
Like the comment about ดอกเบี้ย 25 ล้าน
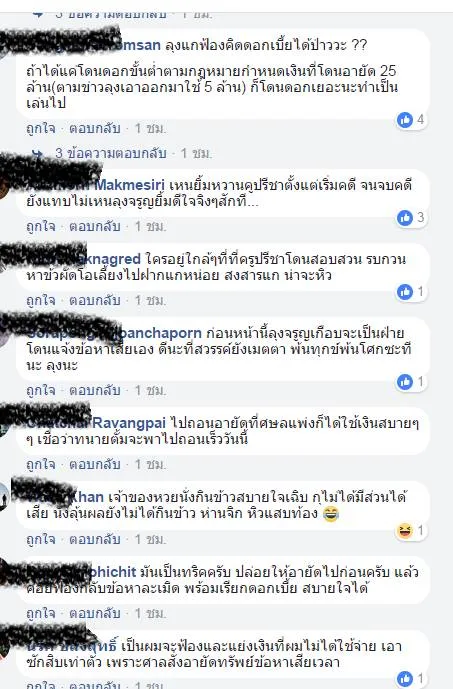tap(40, 128)
